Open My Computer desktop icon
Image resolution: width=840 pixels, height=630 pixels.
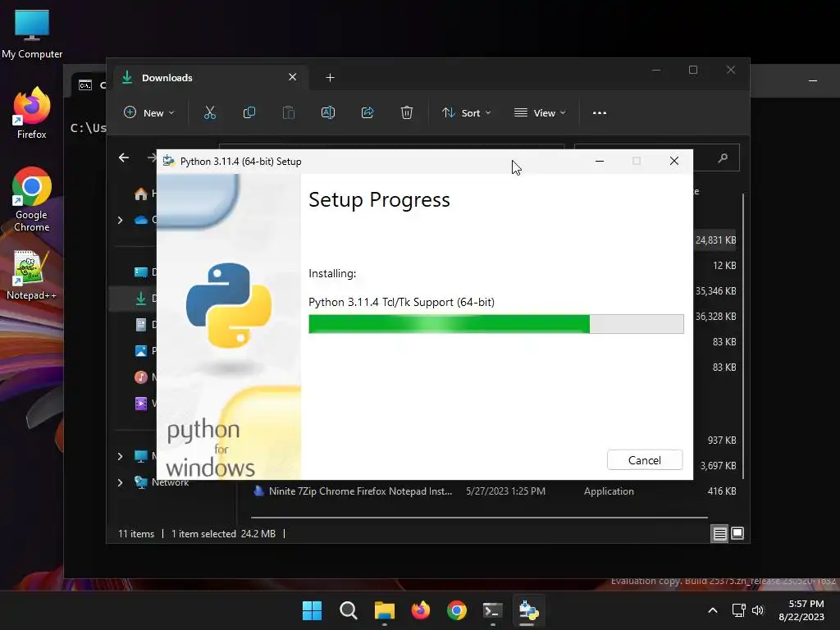(x=32, y=34)
